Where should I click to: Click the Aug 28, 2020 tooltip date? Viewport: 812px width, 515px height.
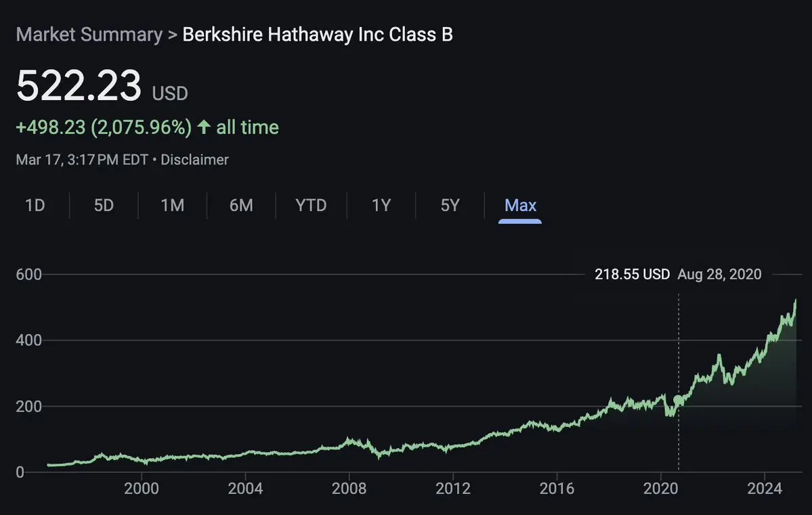click(719, 274)
